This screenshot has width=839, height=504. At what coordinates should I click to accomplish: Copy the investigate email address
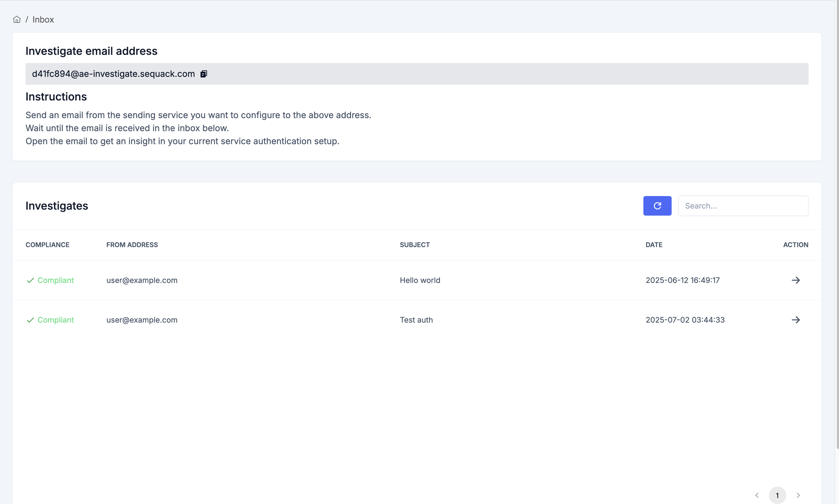click(204, 74)
